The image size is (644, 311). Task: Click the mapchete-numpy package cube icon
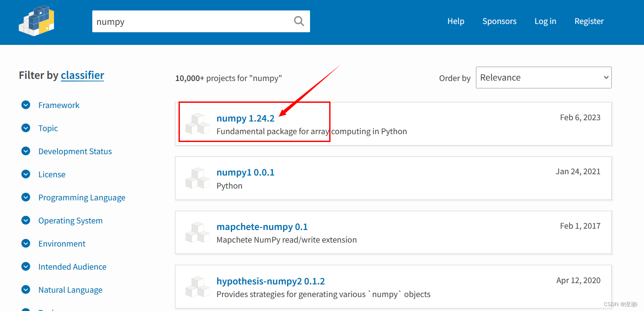tap(198, 232)
